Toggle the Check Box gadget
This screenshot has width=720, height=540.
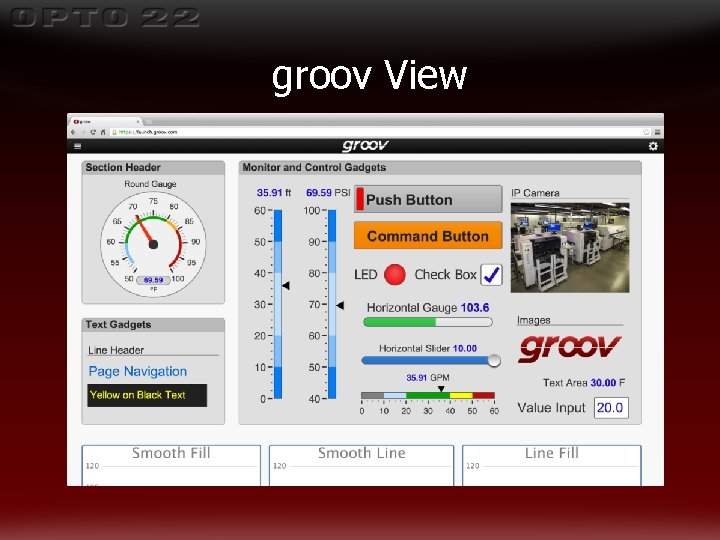click(491, 275)
